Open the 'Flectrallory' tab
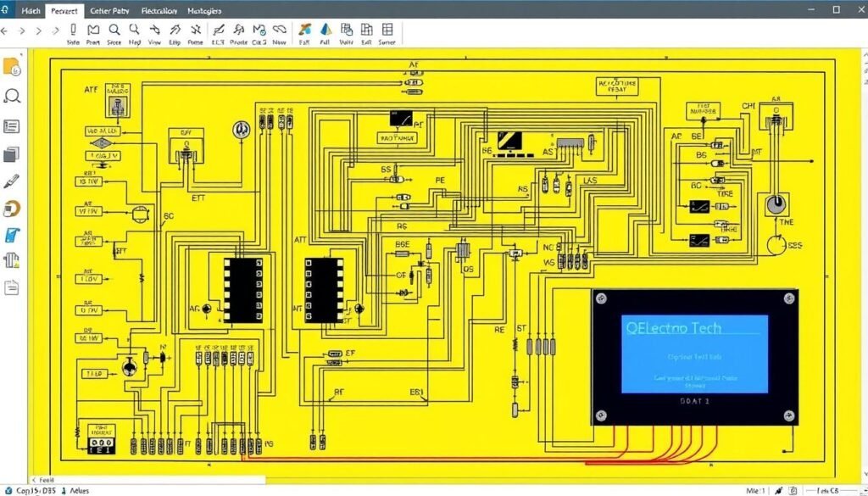 [x=159, y=10]
